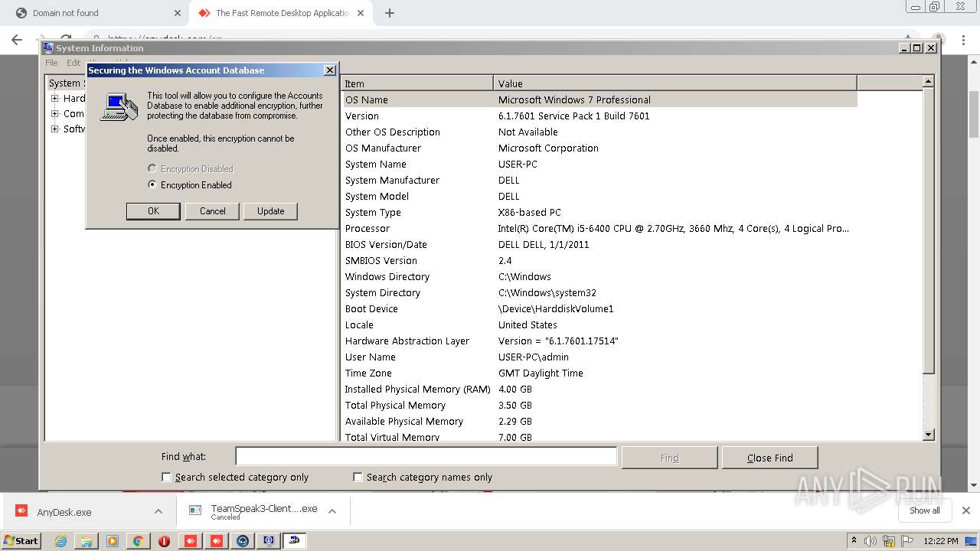Click the AnyDesk.exe download file icon
Image resolution: width=980 pixels, height=551 pixels.
21,511
